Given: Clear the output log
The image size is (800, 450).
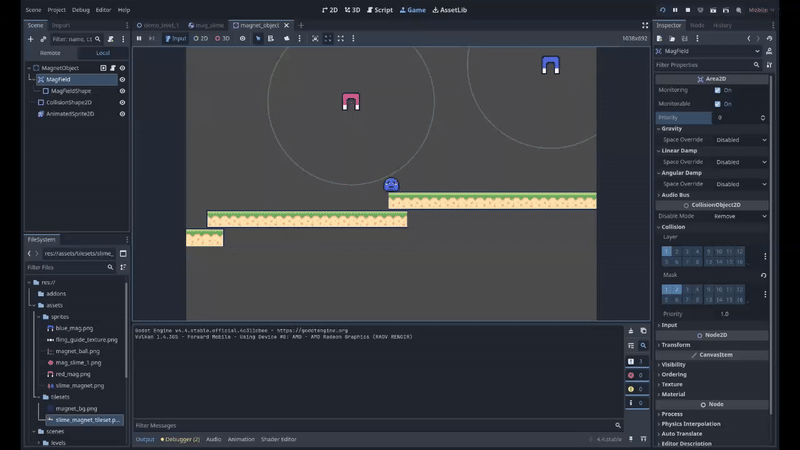Looking at the screenshot, I should [631, 331].
